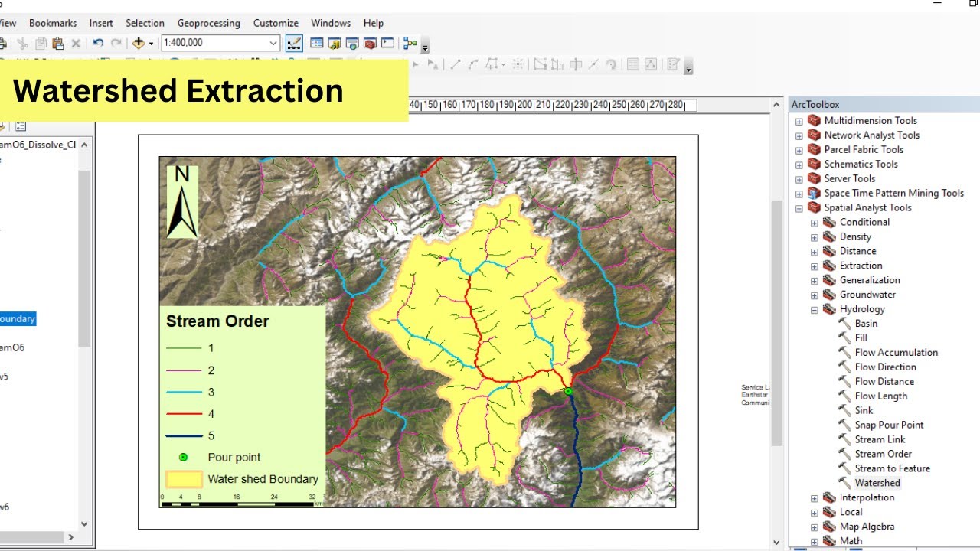980x551 pixels.
Task: Click the Point construction tool
Action: (518, 65)
